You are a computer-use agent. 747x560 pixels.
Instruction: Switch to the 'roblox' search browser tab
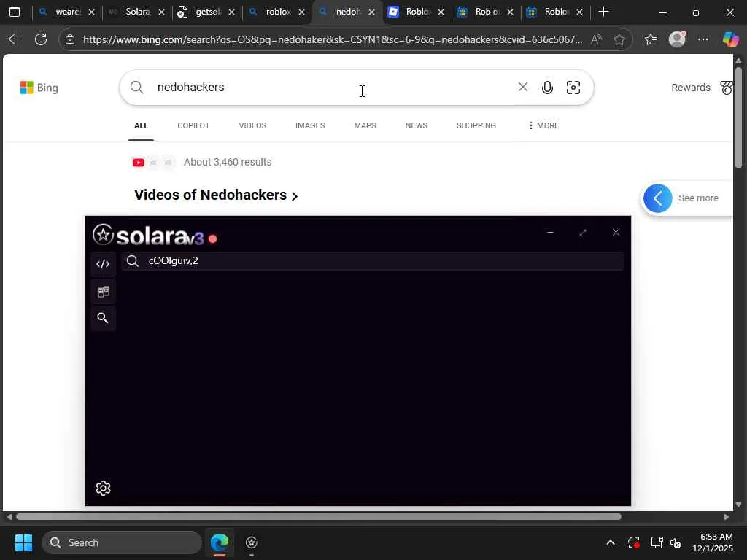(277, 12)
